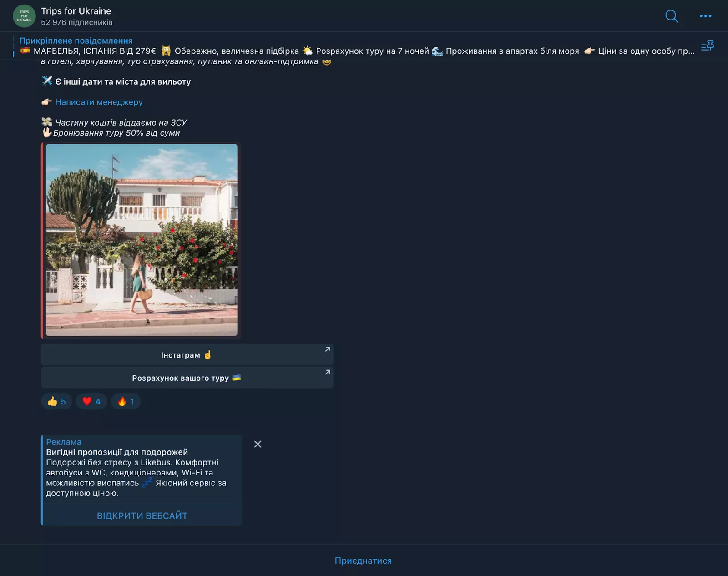Click the arrow icon on Розрахунок button
Screen dimensions: 728x576
tap(328, 372)
